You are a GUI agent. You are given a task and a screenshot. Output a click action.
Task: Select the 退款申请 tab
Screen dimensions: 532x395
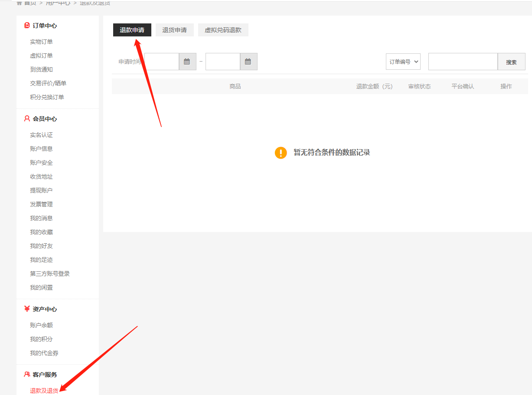132,30
